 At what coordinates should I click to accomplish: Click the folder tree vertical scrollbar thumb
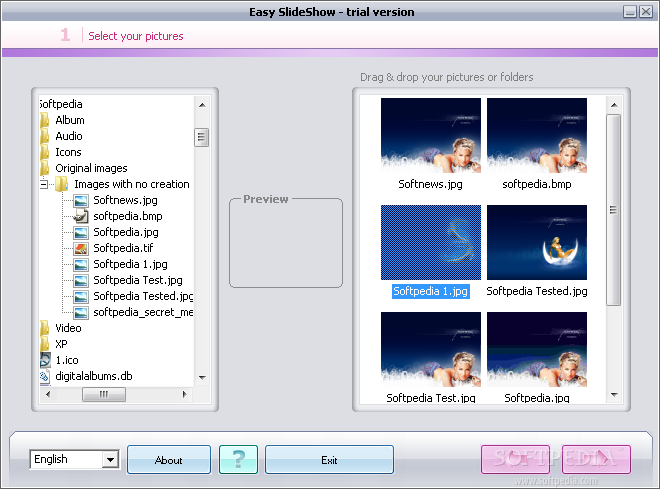click(x=202, y=137)
